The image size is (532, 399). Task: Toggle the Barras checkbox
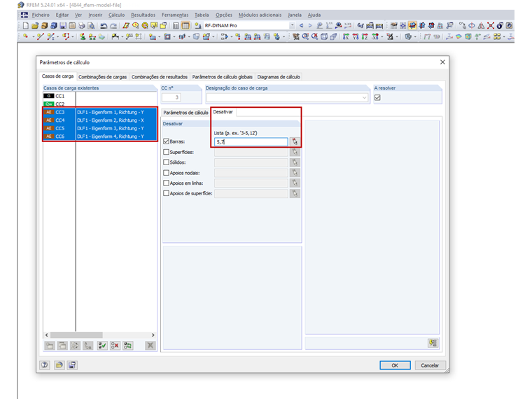(167, 141)
